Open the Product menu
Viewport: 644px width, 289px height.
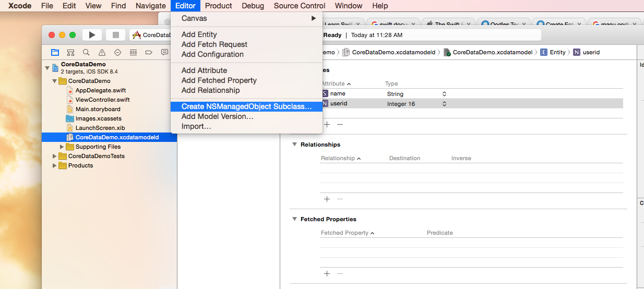[x=218, y=6]
